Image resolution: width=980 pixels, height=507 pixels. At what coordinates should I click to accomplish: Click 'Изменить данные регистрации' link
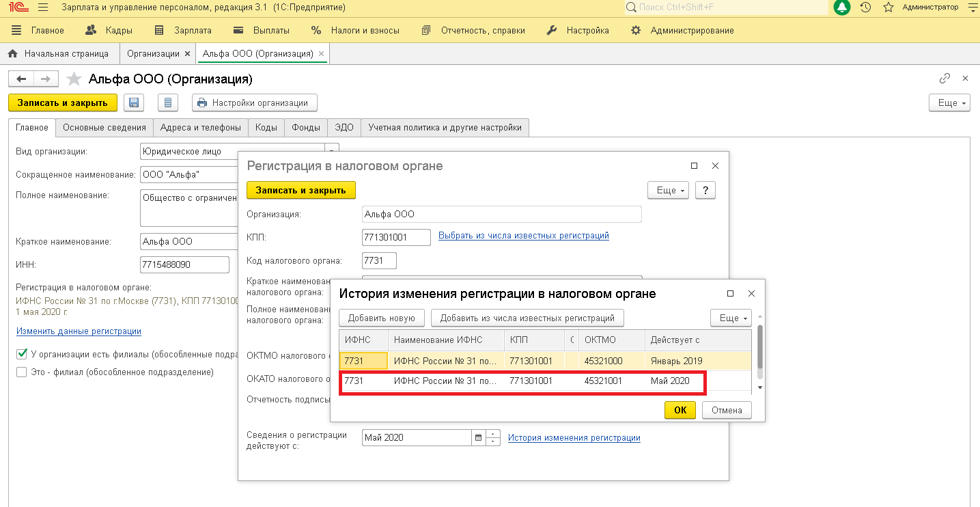click(x=79, y=331)
